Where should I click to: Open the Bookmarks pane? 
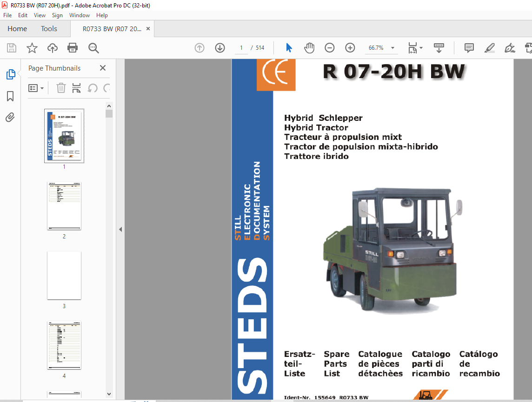(x=10, y=96)
